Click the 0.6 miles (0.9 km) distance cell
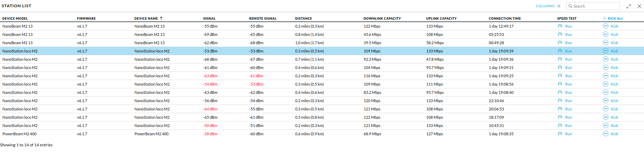The width and height of the screenshot is (644, 157). point(309,134)
